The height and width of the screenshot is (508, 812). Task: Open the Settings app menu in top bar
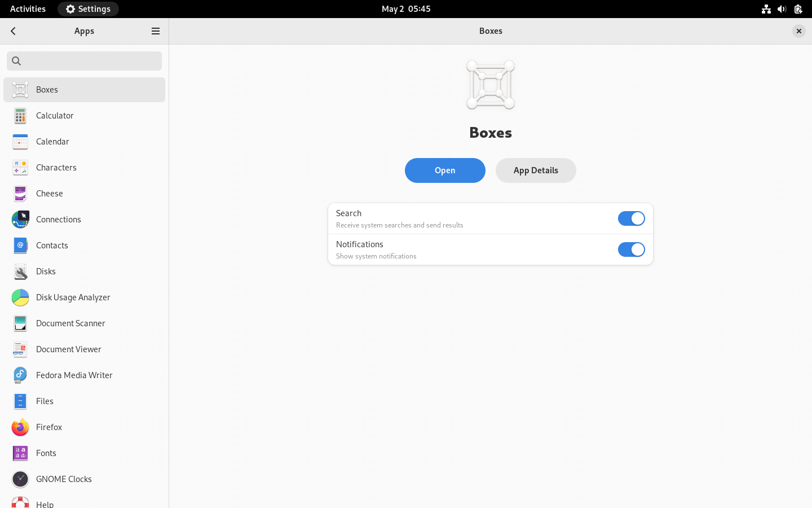(x=88, y=9)
